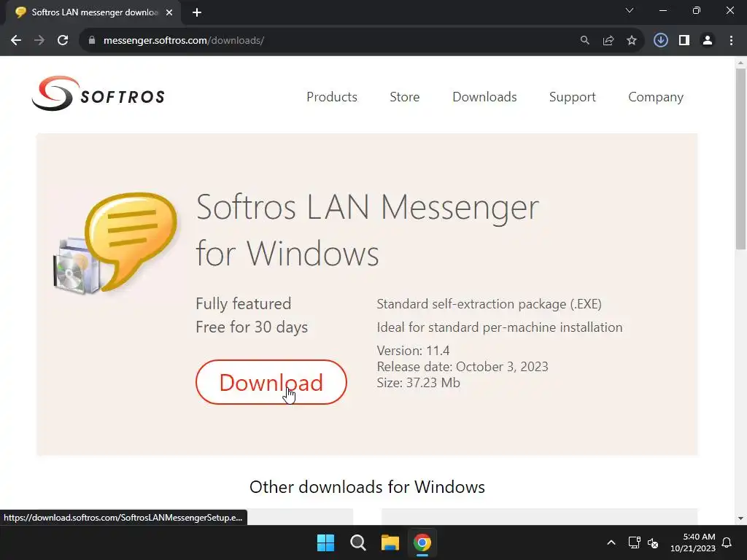Toggle the browser side panel
Image resolution: width=747 pixels, height=560 pixels.
(684, 41)
